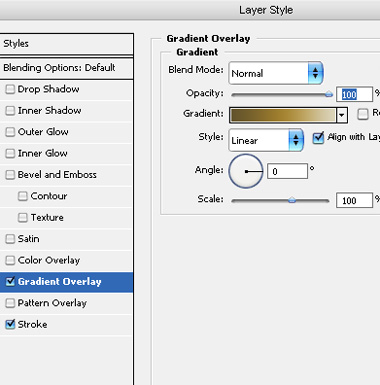Screen dimensions: 380x385
Task: Enable the Bevel and Emboss checkbox
Action: coord(10,175)
